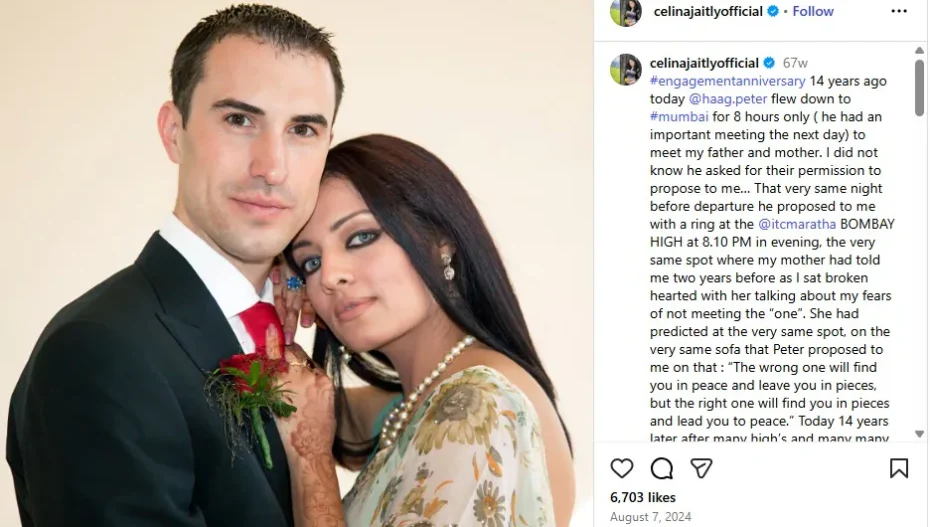This screenshot has height=527, width=930.
Task: Click the avatar beside the caption
Action: click(x=626, y=69)
